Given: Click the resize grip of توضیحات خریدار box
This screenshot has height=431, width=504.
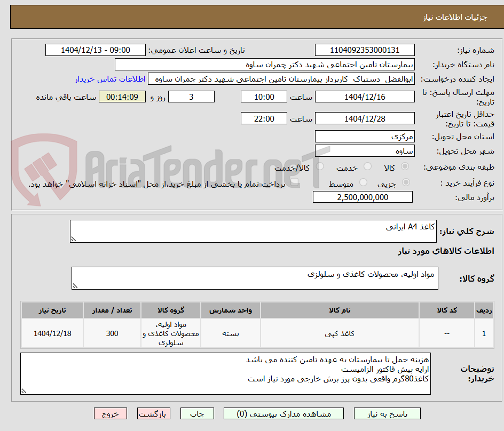Looking at the screenshot, I should (24, 391).
